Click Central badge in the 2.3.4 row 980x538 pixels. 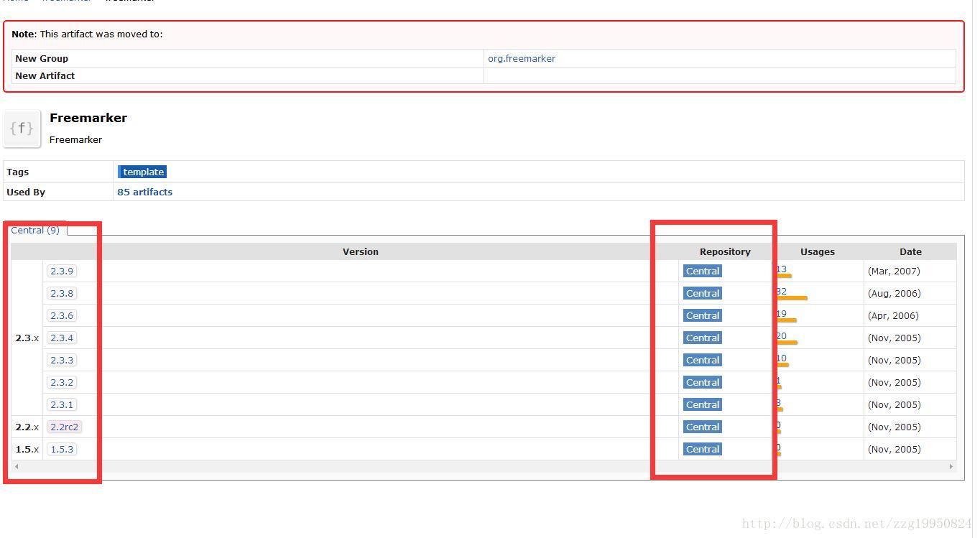[703, 338]
